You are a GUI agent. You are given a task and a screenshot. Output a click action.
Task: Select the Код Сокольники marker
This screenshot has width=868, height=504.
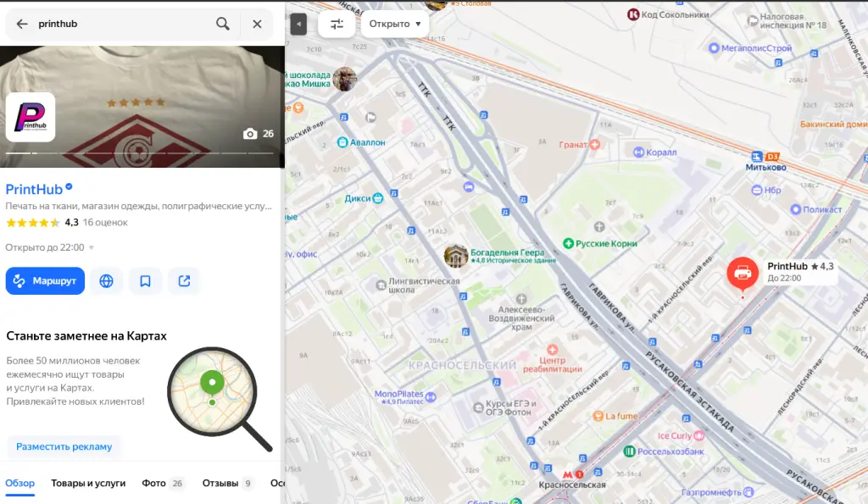point(633,14)
